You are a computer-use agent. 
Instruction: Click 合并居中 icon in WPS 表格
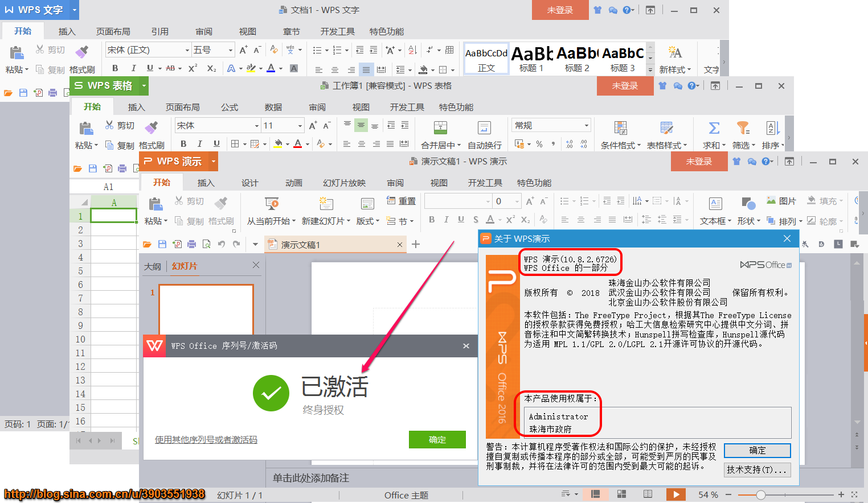click(440, 127)
